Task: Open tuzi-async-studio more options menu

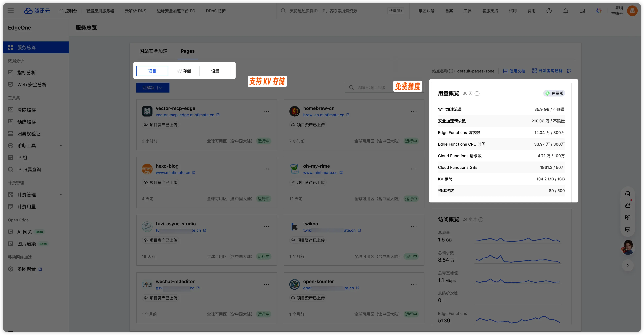Action: [267, 227]
